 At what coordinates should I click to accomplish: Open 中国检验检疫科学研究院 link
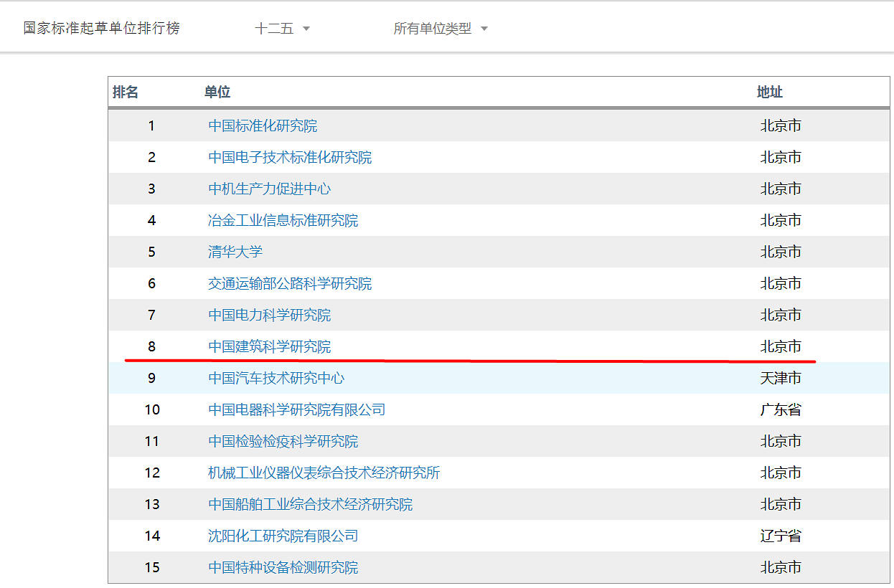tap(283, 441)
